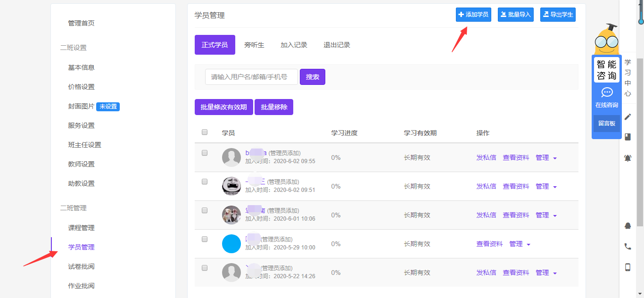Click the mobile phone icon in right sidebar
This screenshot has height=298, width=644.
(627, 267)
